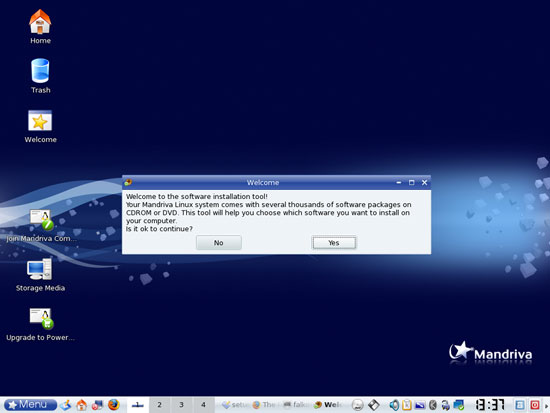The image size is (550, 413).
Task: Switch to virtual desktop 2
Action: point(160,405)
